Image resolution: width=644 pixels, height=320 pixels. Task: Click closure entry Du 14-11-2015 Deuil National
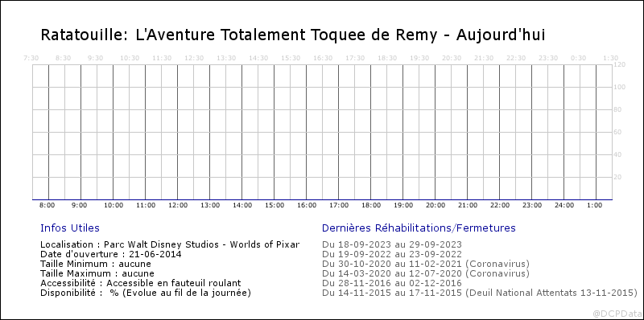[479, 293]
